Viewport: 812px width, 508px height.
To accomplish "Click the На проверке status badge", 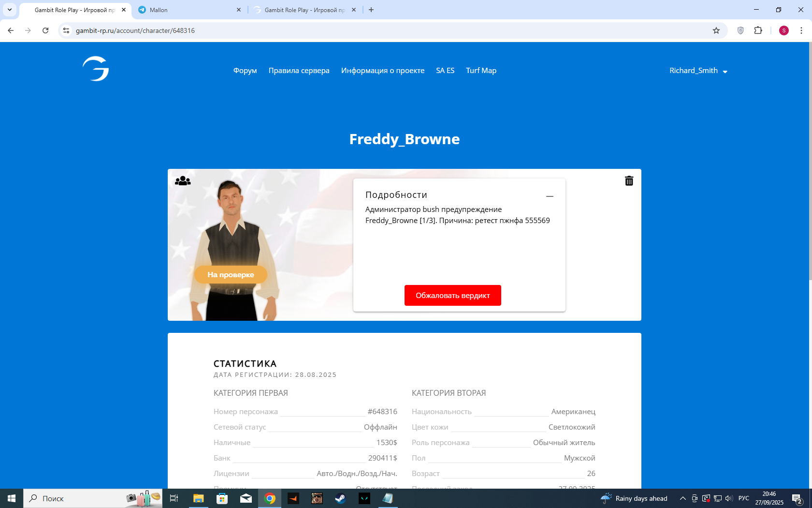I will 231,275.
